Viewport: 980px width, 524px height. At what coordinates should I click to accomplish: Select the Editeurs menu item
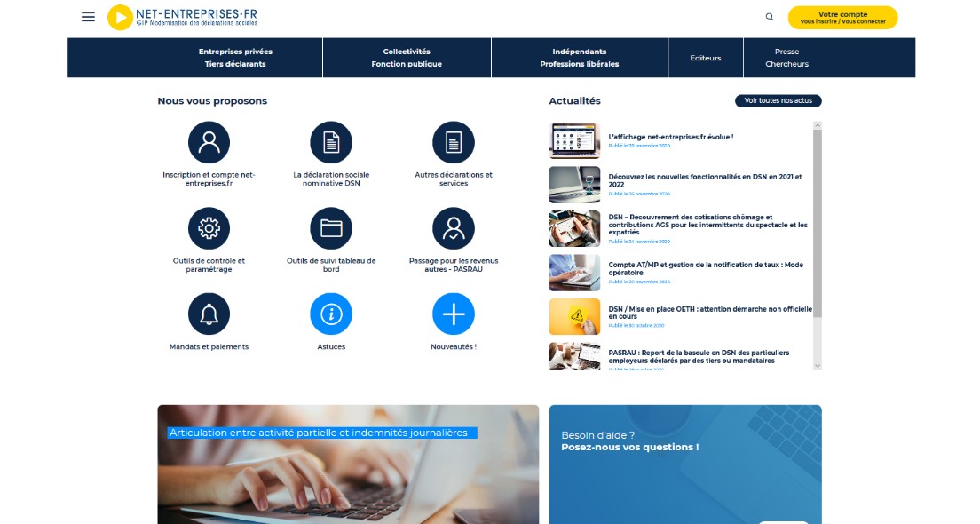pyautogui.click(x=706, y=58)
